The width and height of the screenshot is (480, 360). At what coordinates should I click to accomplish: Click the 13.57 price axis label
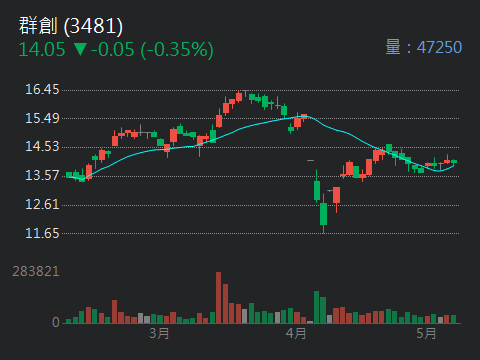pos(42,176)
